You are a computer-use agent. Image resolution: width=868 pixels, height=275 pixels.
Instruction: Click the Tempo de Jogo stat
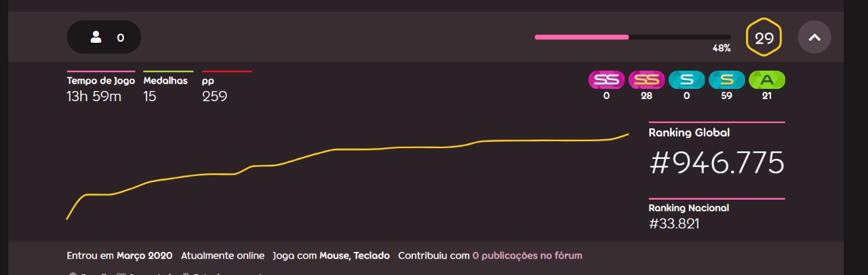coord(94,96)
